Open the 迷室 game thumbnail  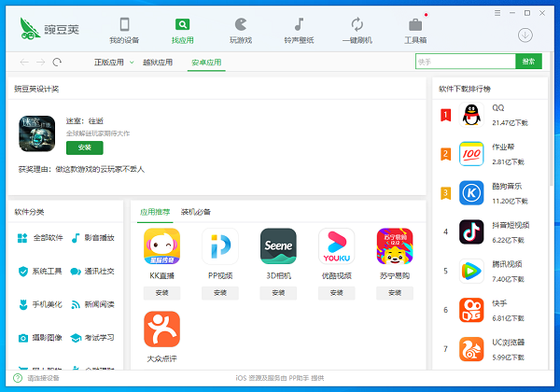tap(36, 133)
